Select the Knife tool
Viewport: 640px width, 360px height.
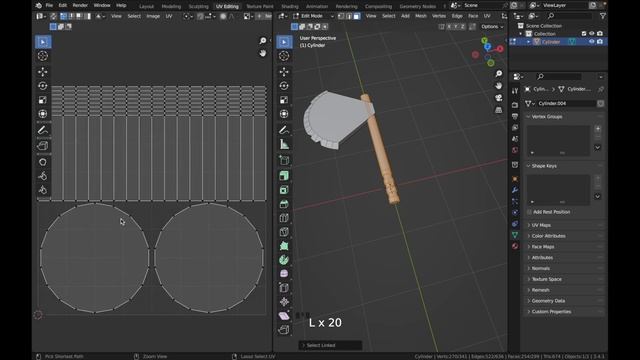click(x=284, y=232)
